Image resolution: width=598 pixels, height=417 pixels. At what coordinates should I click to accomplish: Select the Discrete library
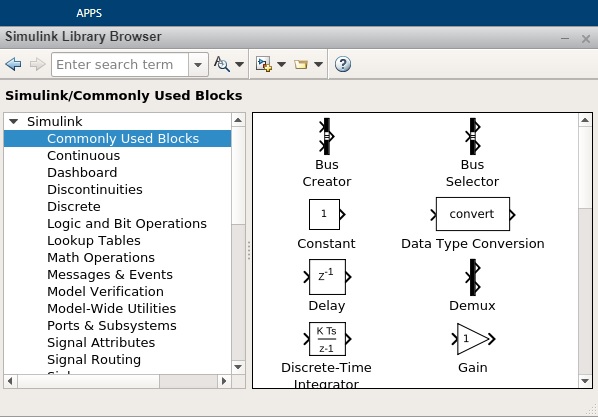point(74,206)
